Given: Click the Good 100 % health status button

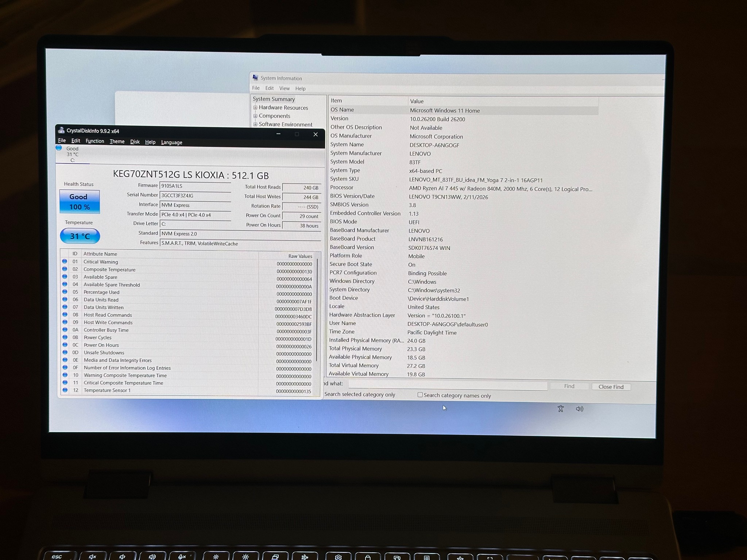Looking at the screenshot, I should pyautogui.click(x=80, y=202).
